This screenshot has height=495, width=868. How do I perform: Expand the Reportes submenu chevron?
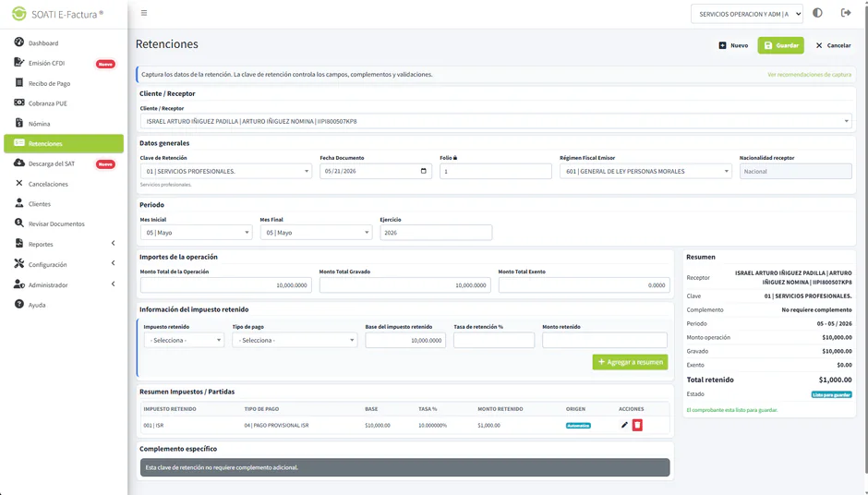(113, 244)
